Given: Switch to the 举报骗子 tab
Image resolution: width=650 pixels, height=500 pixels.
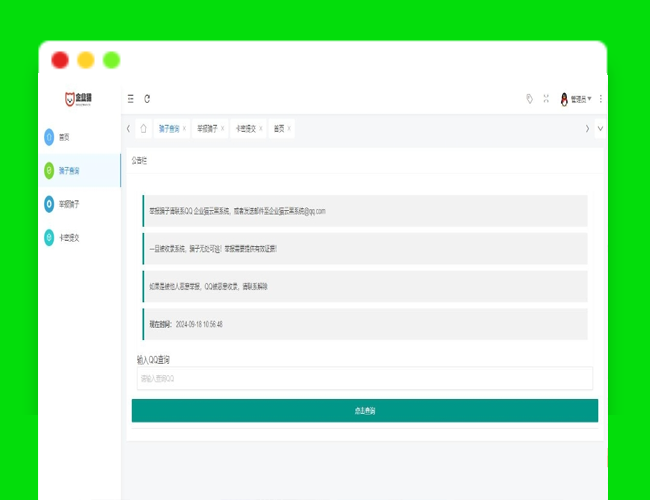Looking at the screenshot, I should tap(207, 129).
